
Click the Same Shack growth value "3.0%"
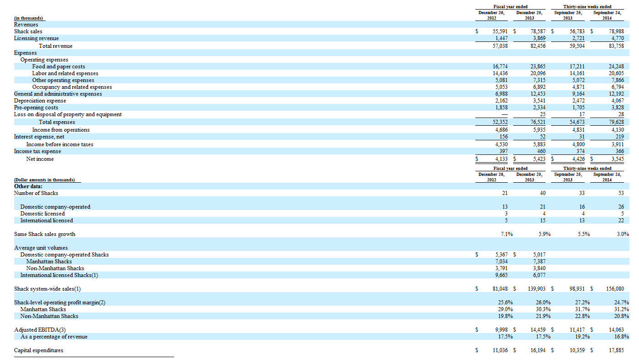point(623,234)
